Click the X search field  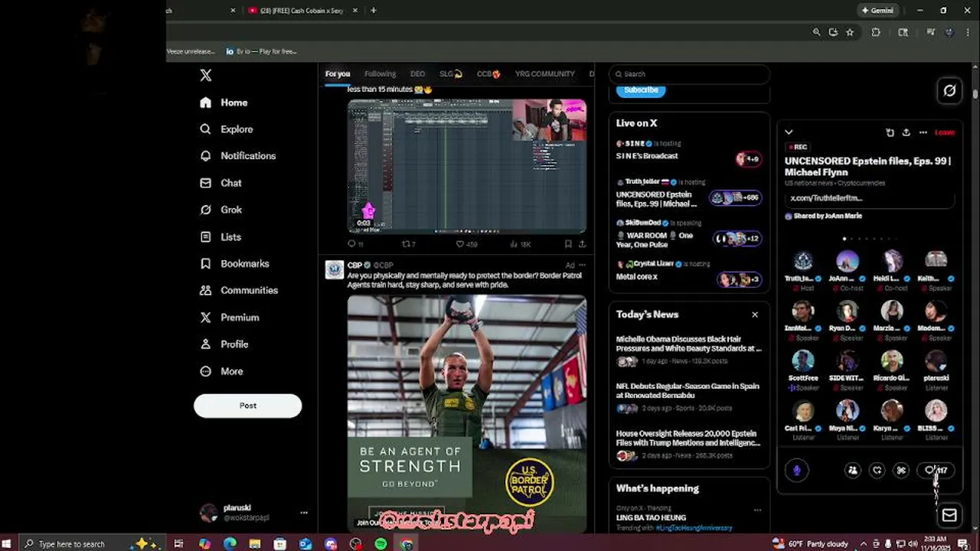coord(689,74)
